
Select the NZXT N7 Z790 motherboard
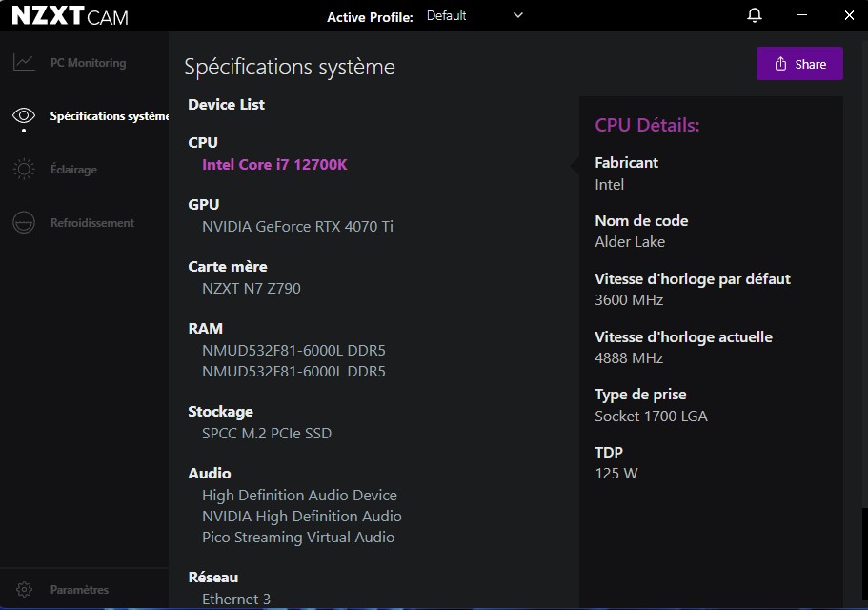click(252, 288)
